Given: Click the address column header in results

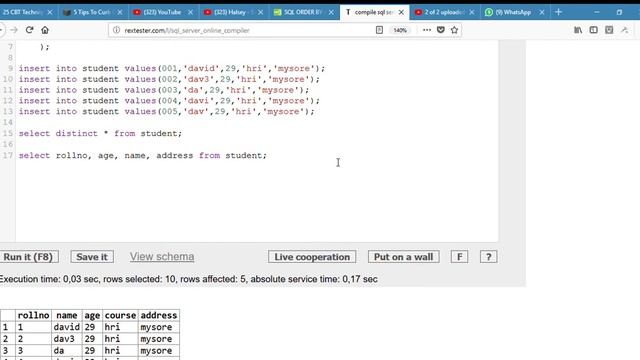Looking at the screenshot, I should pyautogui.click(x=159, y=315).
